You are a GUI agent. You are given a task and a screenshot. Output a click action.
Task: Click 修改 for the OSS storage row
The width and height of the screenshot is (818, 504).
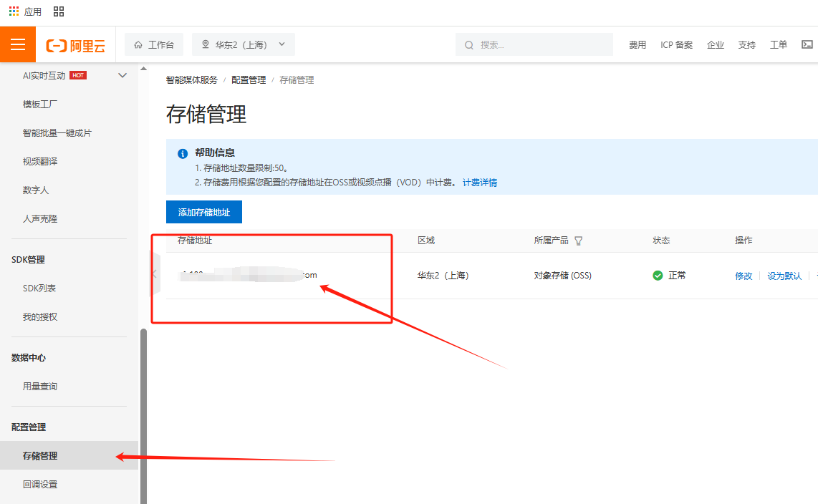click(x=744, y=276)
